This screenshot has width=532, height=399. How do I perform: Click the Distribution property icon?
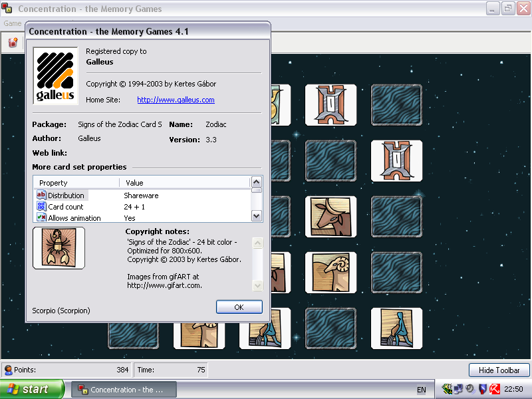(x=41, y=196)
